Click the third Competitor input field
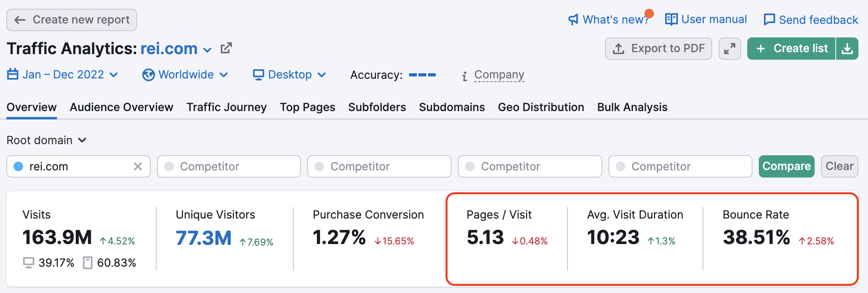 tap(530, 166)
